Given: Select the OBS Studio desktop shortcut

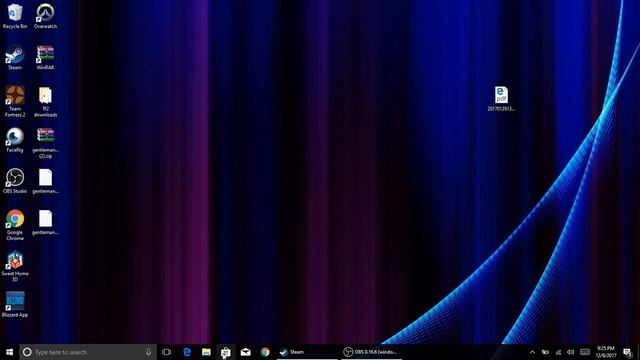Looking at the screenshot, I should pos(15,181).
